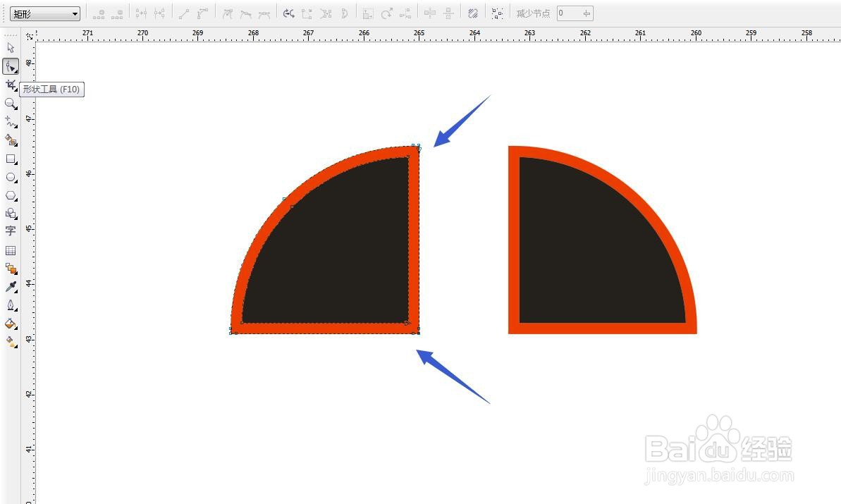
Task: Activate the Zoom magnifier tool
Action: click(11, 104)
